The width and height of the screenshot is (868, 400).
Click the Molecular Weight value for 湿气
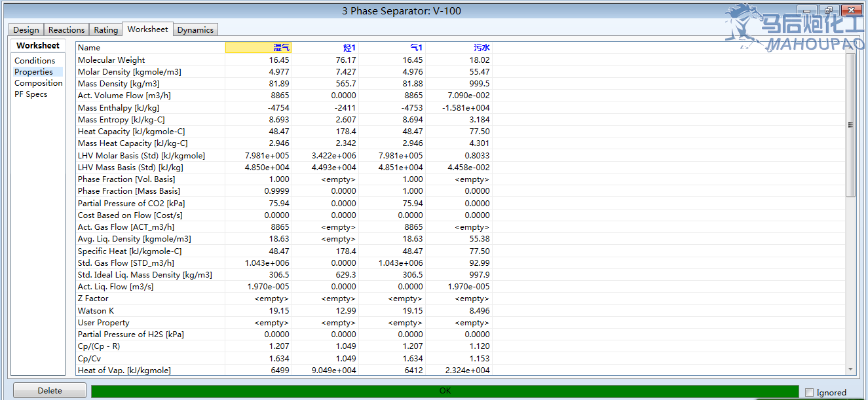[x=259, y=60]
